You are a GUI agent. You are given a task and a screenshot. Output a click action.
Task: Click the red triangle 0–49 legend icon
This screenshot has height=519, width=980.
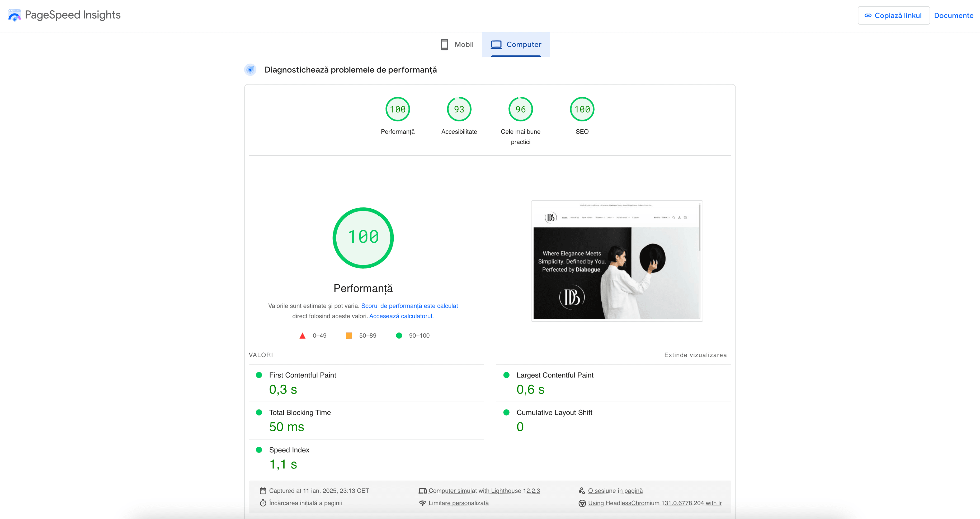303,336
